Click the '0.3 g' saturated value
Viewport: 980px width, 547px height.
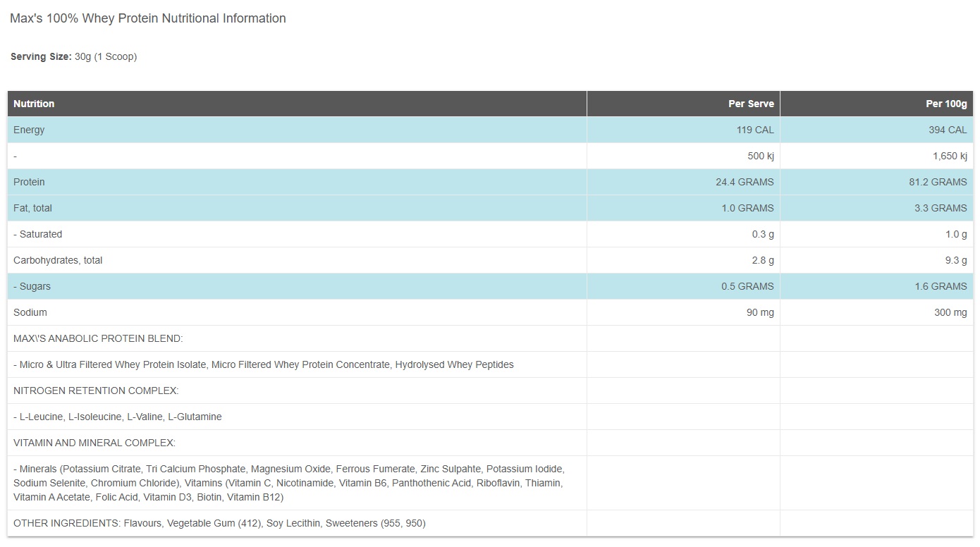click(763, 234)
